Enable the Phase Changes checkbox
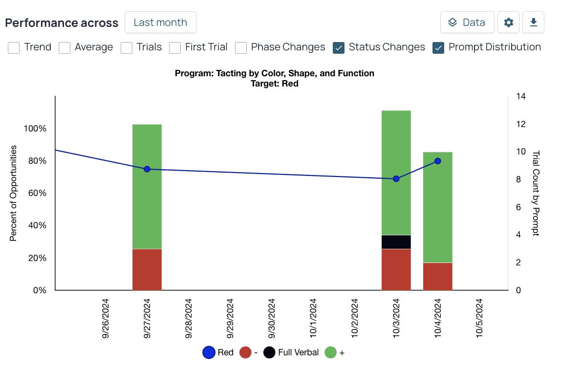 (x=240, y=47)
